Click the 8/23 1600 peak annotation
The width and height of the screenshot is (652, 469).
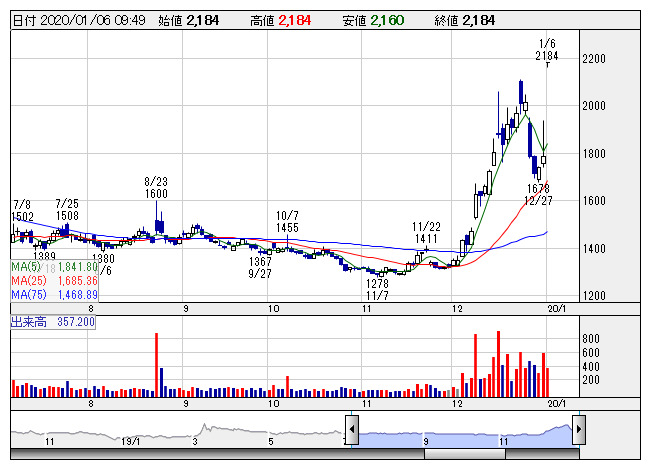tap(157, 188)
